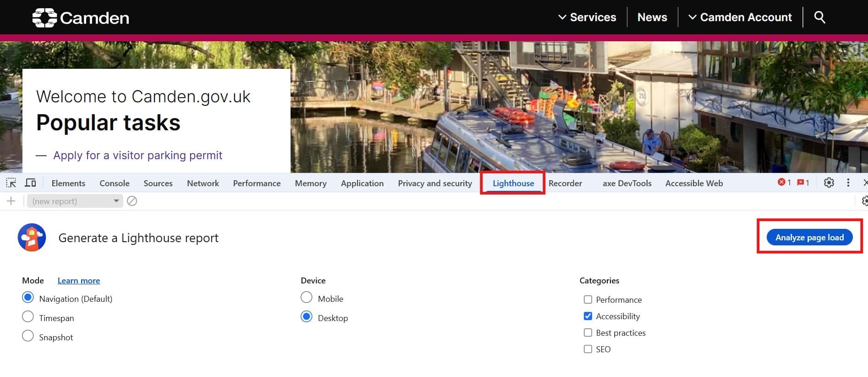
Task: Switch to the Network tab
Action: tap(203, 183)
